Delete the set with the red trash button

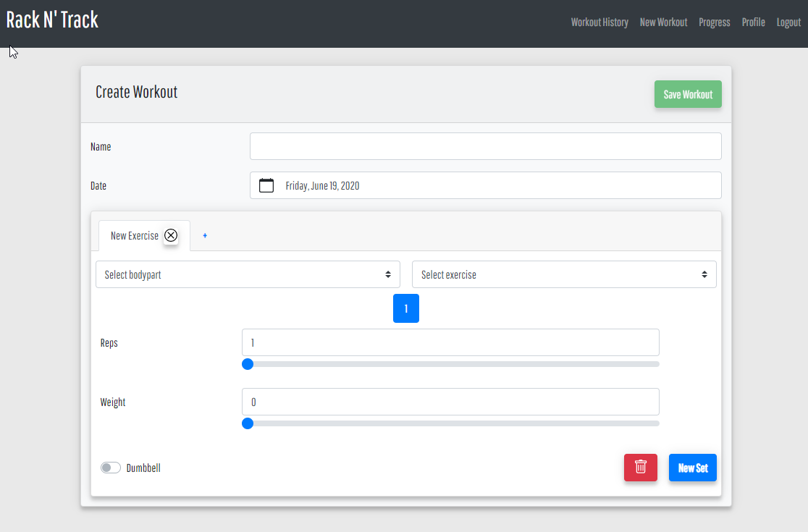pyautogui.click(x=641, y=467)
